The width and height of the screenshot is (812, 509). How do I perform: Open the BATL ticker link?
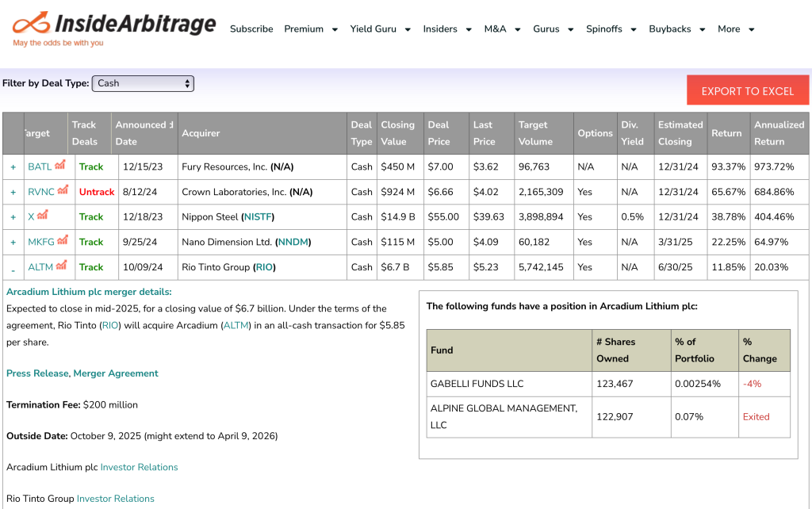pyautogui.click(x=40, y=166)
